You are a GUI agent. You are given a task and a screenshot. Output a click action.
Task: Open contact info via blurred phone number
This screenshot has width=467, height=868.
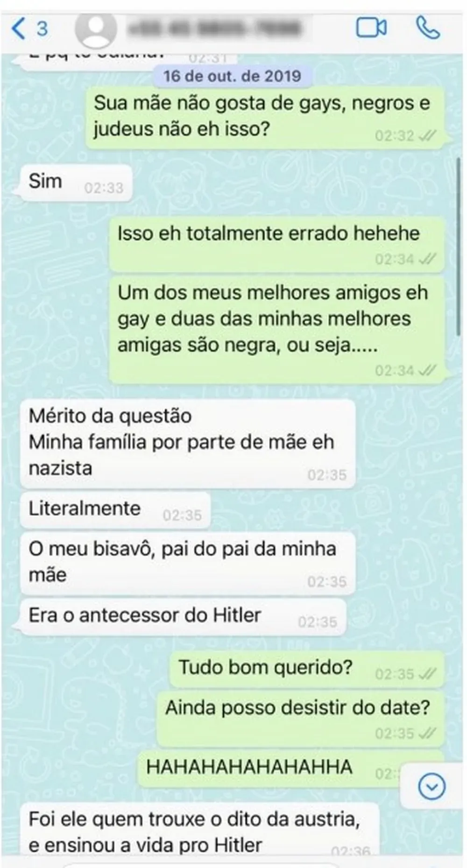click(214, 29)
